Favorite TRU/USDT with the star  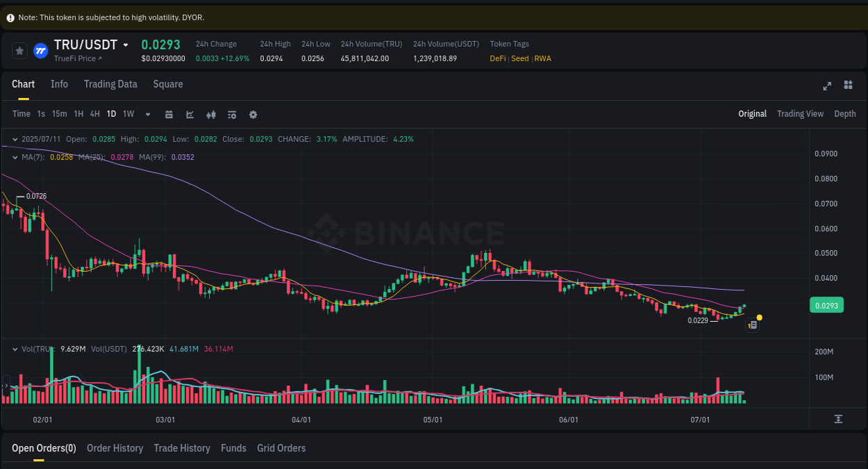coord(19,50)
